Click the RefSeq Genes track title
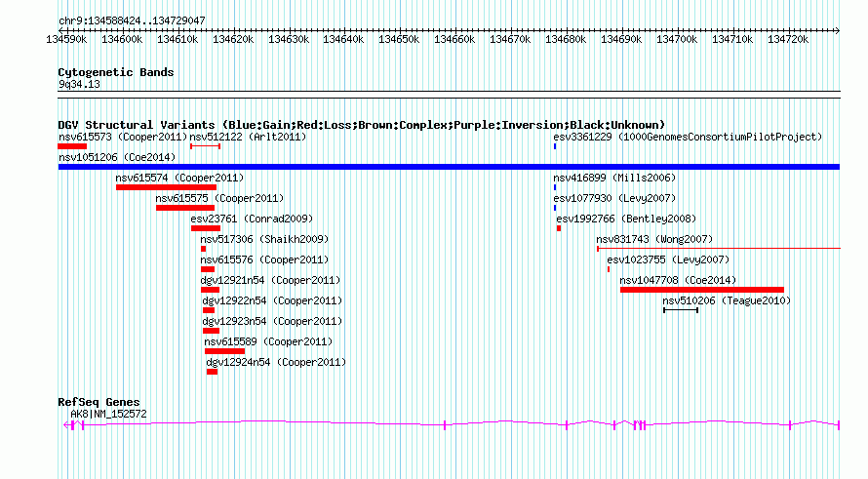Viewport: 868px width, 479px height. click(x=99, y=402)
